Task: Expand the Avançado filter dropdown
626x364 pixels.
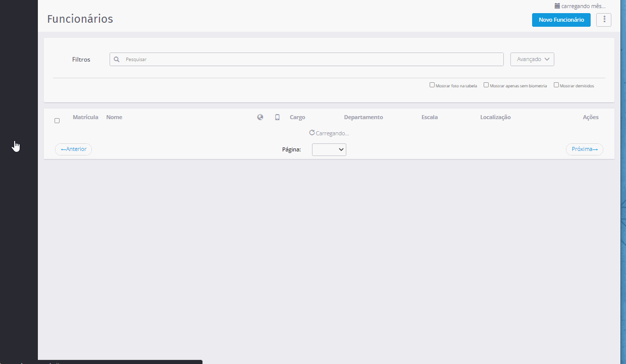Action: 532,59
